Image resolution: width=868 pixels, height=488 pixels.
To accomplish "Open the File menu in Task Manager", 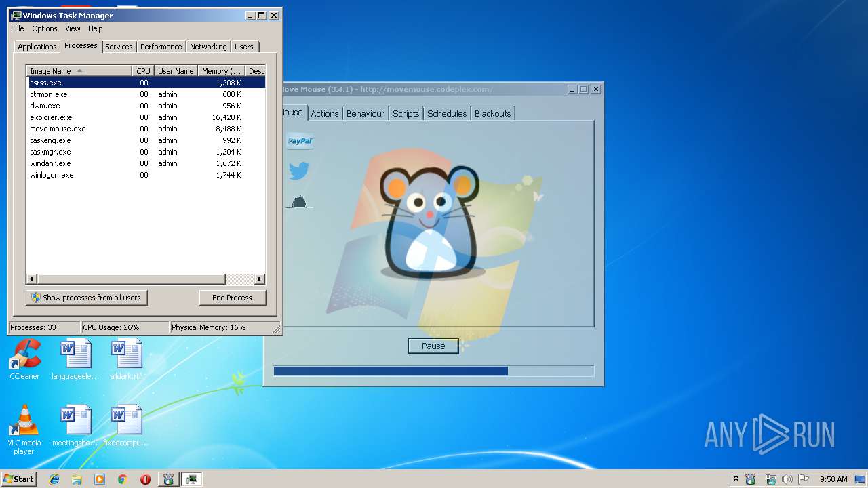I will 18,28.
